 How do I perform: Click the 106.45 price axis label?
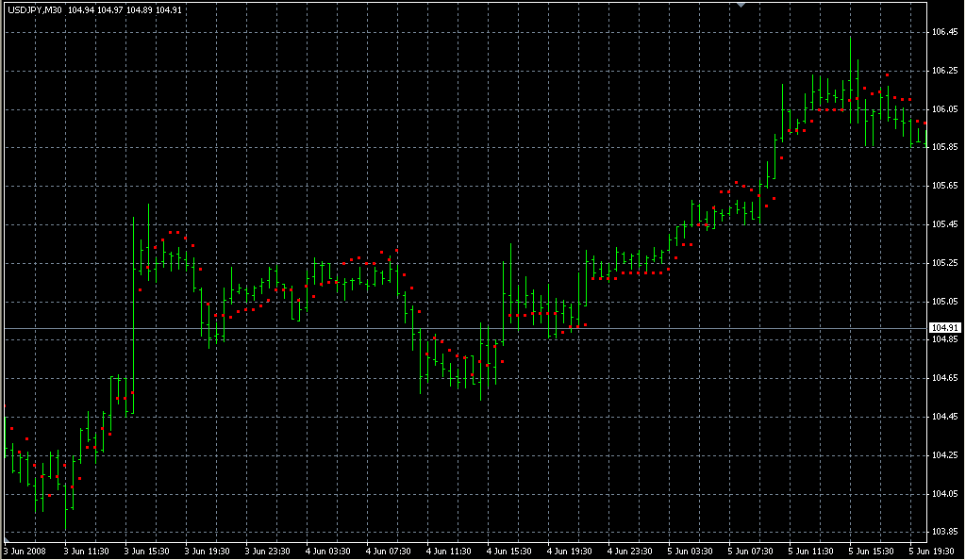tap(943, 32)
